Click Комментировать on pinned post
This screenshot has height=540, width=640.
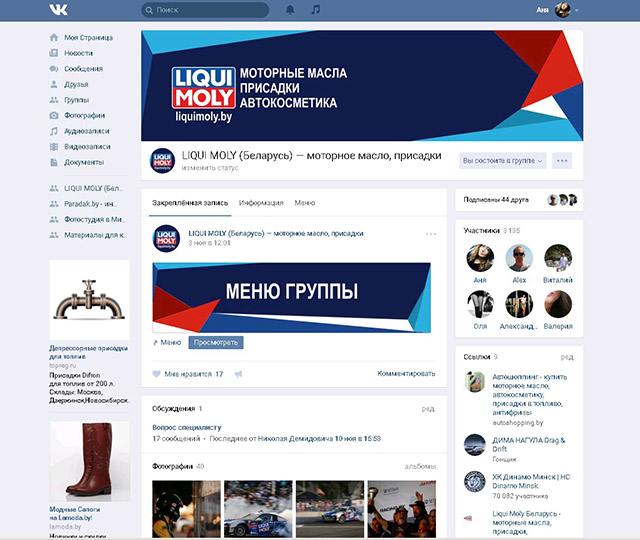[406, 373]
